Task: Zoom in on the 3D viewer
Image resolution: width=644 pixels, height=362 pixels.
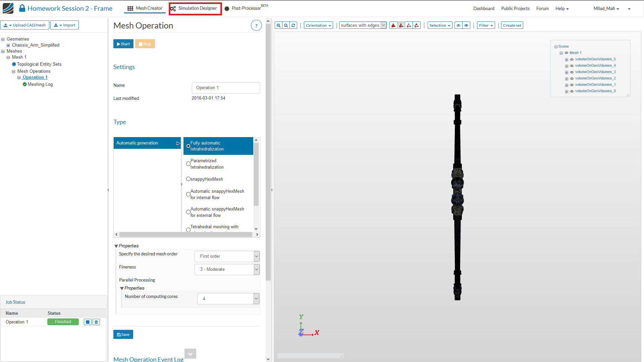Action: coord(278,25)
